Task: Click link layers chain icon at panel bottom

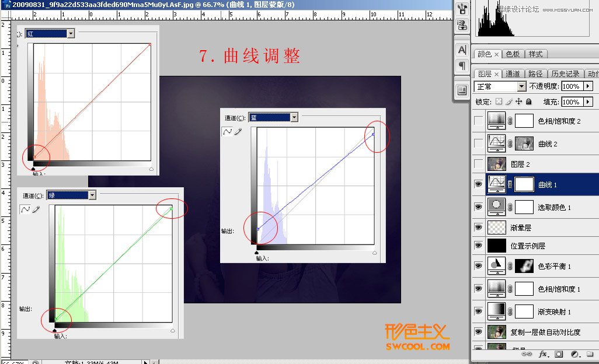Action: point(527,354)
